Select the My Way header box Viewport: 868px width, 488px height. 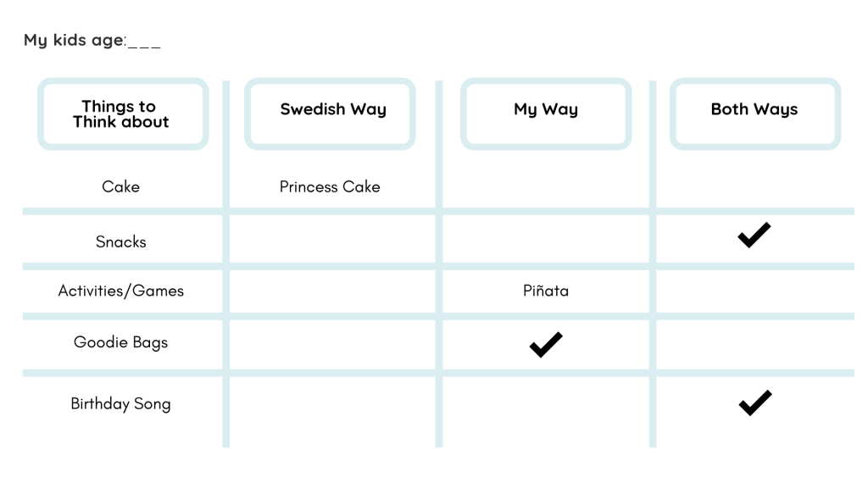point(546,114)
